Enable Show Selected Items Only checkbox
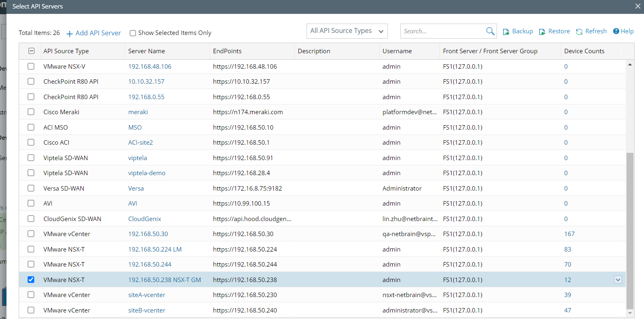The width and height of the screenshot is (644, 319). click(x=133, y=33)
